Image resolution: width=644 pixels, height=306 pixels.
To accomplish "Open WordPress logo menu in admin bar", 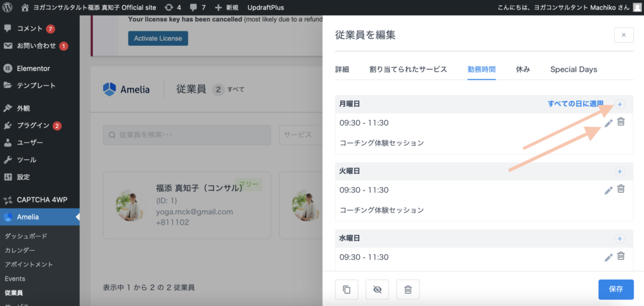I will tap(8, 8).
